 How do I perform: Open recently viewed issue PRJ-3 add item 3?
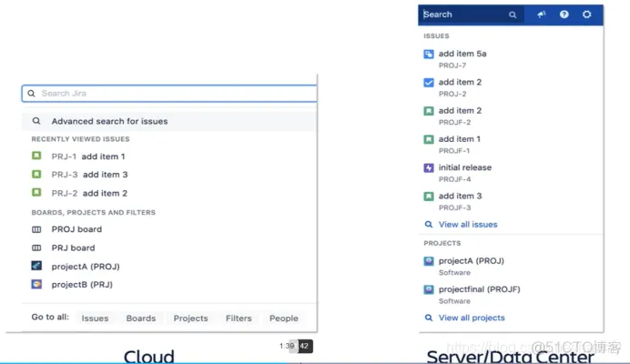click(89, 175)
